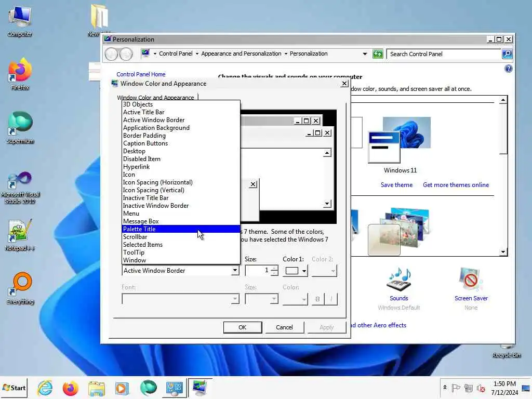Image resolution: width=532 pixels, height=399 pixels.
Task: Click the Search Control Panel field
Action: (444, 54)
